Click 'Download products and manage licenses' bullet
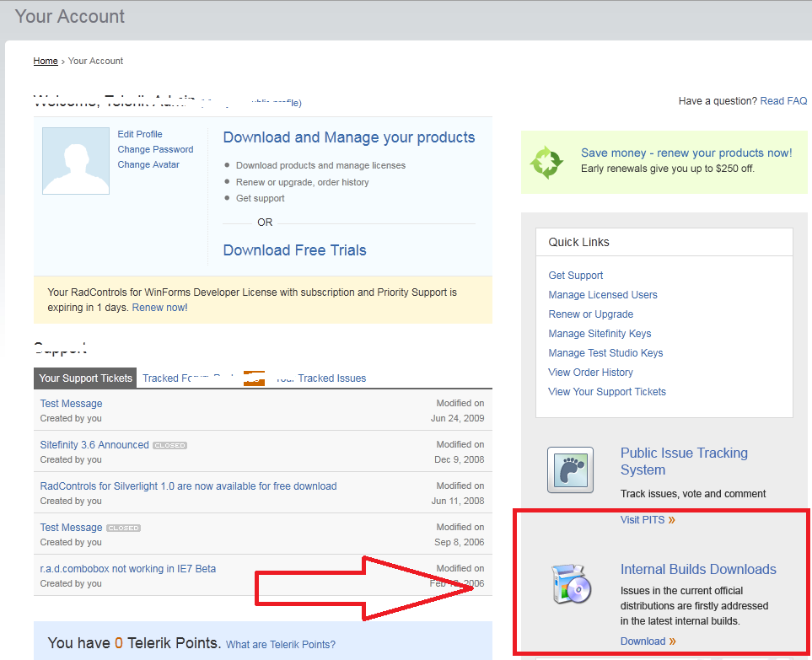The width and height of the screenshot is (812, 660). [320, 166]
